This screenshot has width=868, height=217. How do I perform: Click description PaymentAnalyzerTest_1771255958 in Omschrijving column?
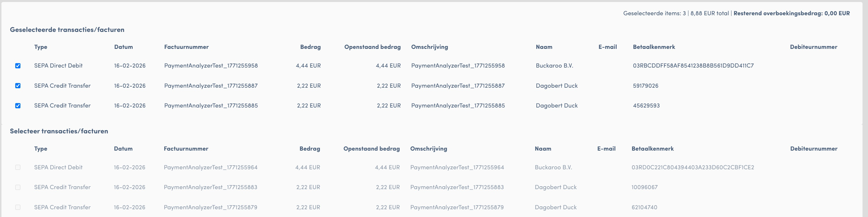458,66
